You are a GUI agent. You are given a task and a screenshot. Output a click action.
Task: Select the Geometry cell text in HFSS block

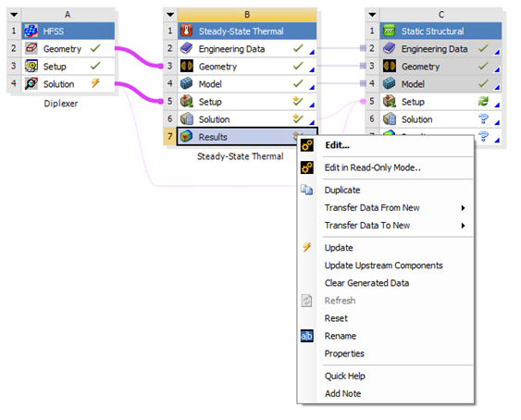click(x=62, y=49)
